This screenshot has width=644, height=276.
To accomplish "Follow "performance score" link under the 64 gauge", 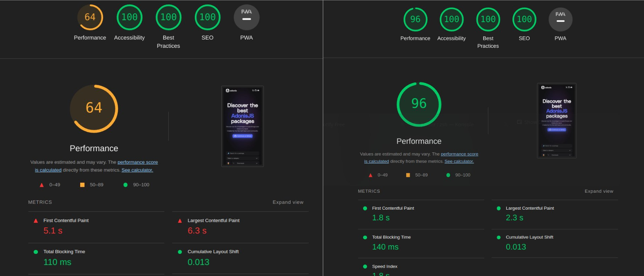I will tap(137, 162).
